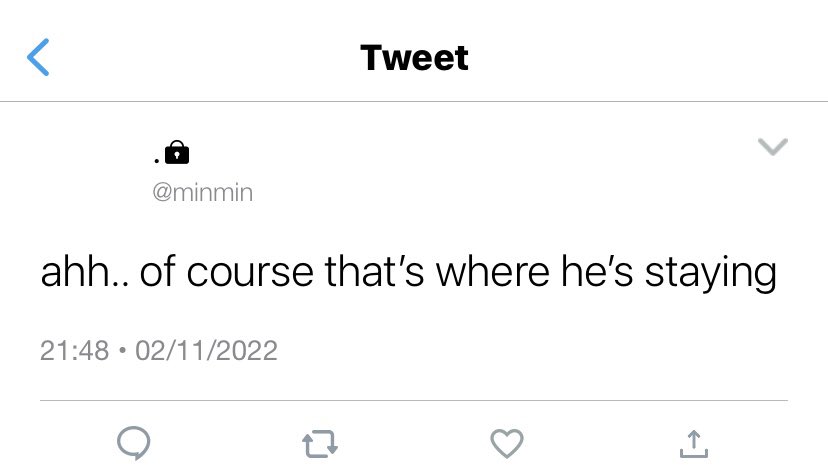Start a reply to @minmin's tweet
This screenshot has height=475, width=828.
pos(134,443)
